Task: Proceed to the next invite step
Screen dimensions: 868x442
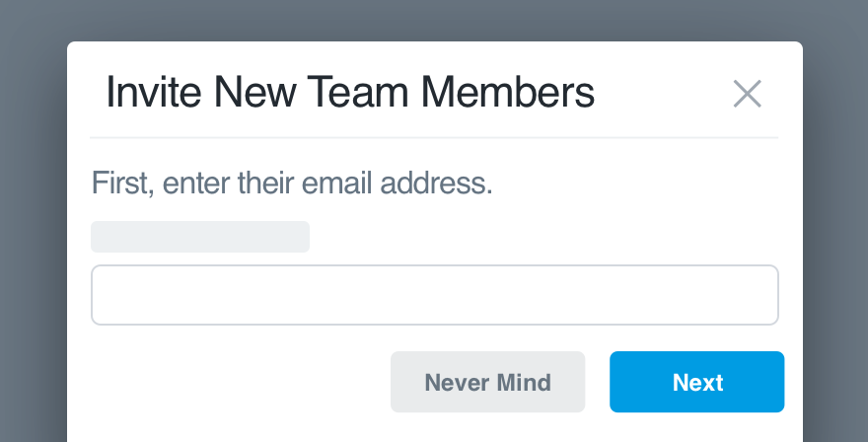Action: coord(697,382)
